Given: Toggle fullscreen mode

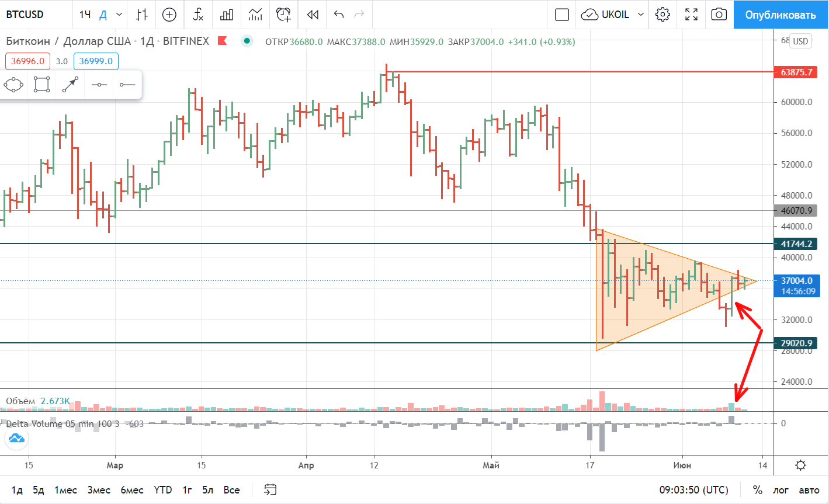Looking at the screenshot, I should tap(691, 15).
